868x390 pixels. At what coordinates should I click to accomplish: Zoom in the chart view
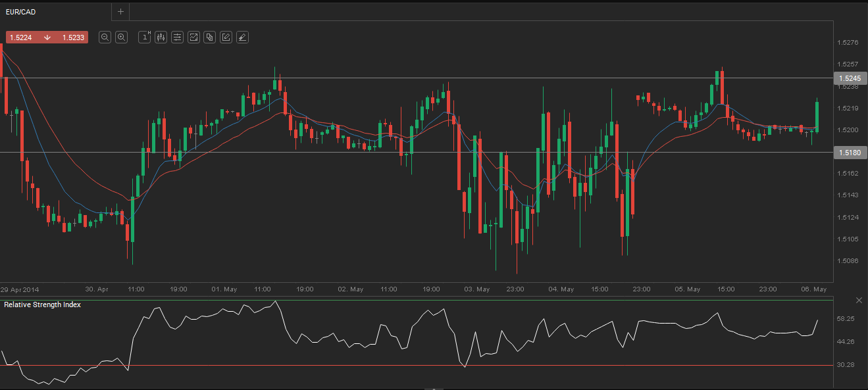click(121, 37)
